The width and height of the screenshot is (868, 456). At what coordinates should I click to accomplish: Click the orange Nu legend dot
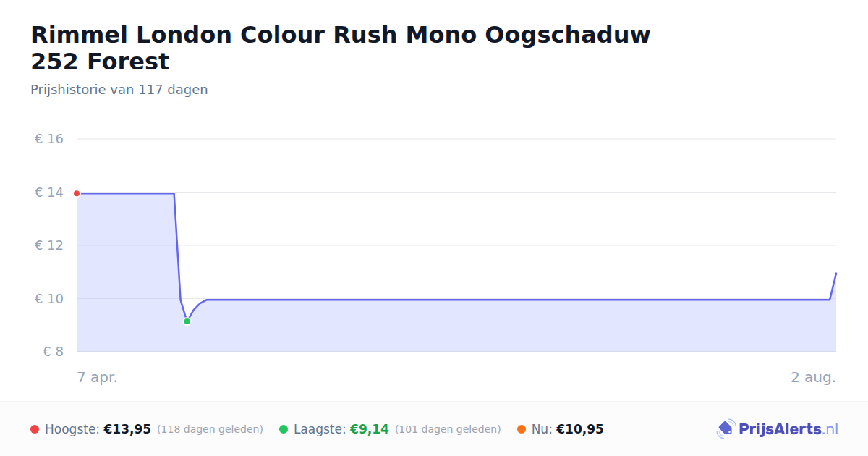click(522, 429)
